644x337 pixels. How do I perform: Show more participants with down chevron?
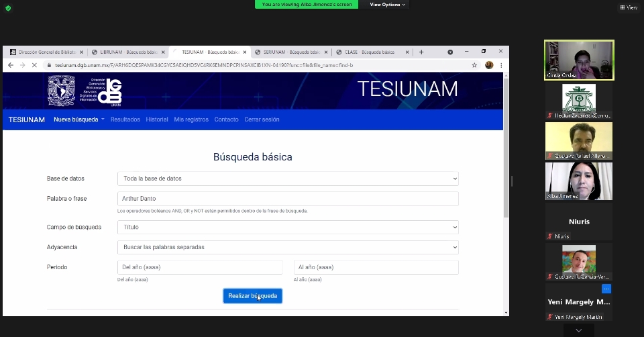coord(579,330)
